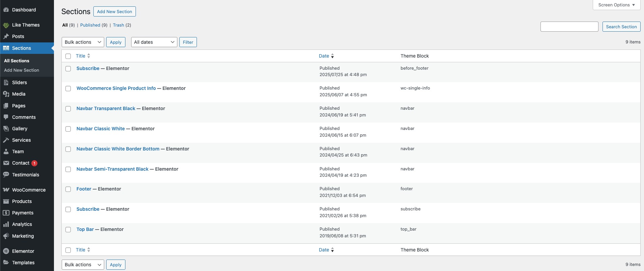Toggle the select-all checkbox in table header

[68, 56]
